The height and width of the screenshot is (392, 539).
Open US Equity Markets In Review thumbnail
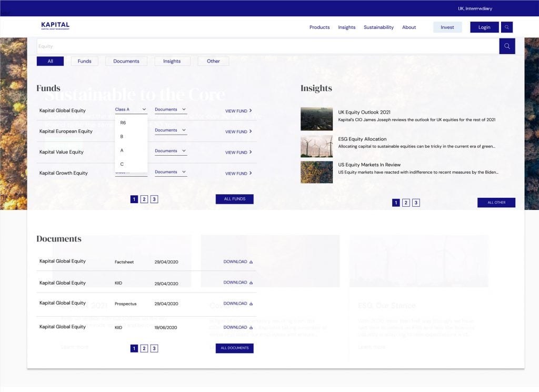pyautogui.click(x=316, y=172)
